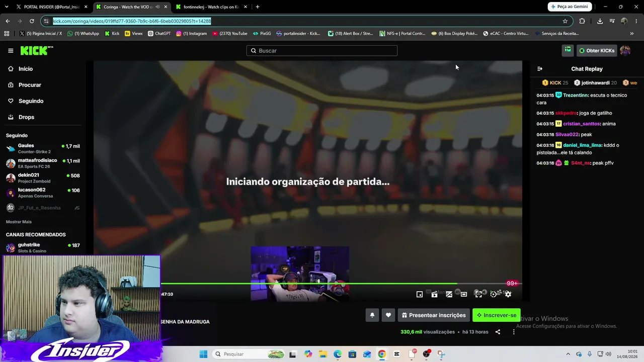The image size is (644, 362).
Task: Open the guhstrike recommended channel
Action: pos(42,247)
